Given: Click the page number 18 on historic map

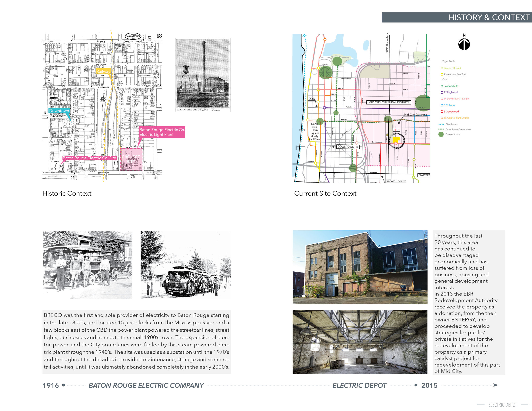Looking at the screenshot, I should 159,36.
